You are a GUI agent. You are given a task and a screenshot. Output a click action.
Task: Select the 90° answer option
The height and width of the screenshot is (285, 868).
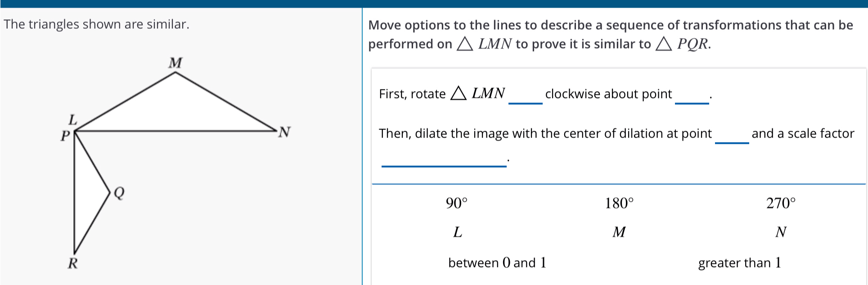click(x=457, y=204)
